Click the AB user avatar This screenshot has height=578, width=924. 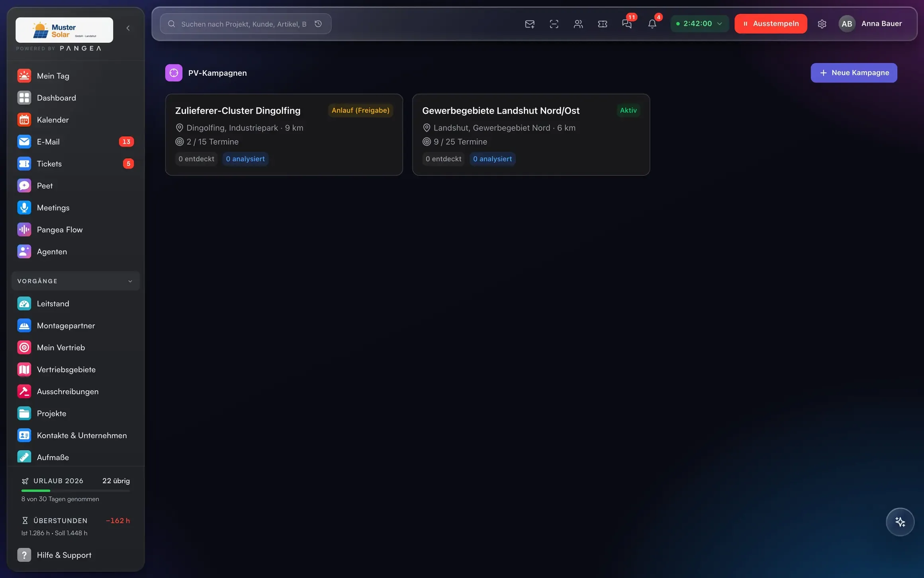847,24
